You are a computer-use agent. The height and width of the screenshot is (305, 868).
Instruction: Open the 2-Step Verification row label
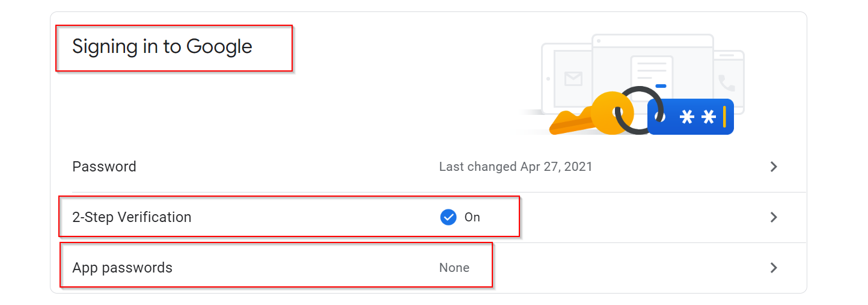pos(132,217)
